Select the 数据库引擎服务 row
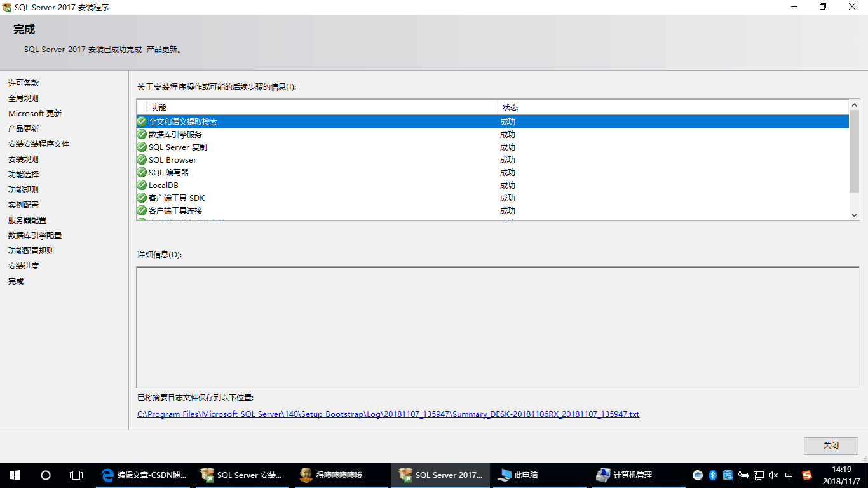 tap(178, 134)
